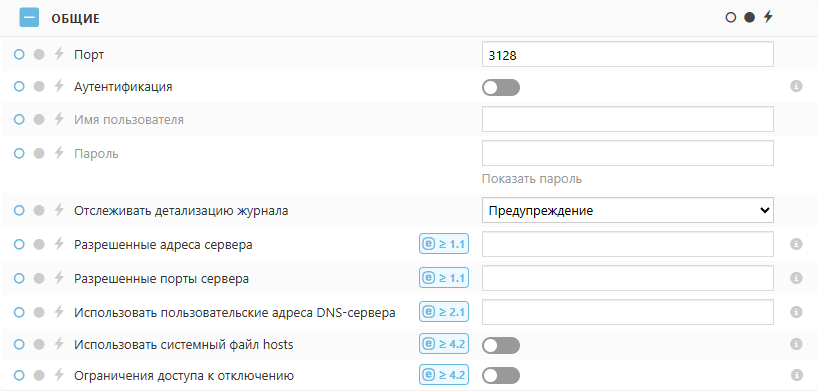Select the gray dot flag for Порт row
The height and width of the screenshot is (391, 818).
click(39, 54)
